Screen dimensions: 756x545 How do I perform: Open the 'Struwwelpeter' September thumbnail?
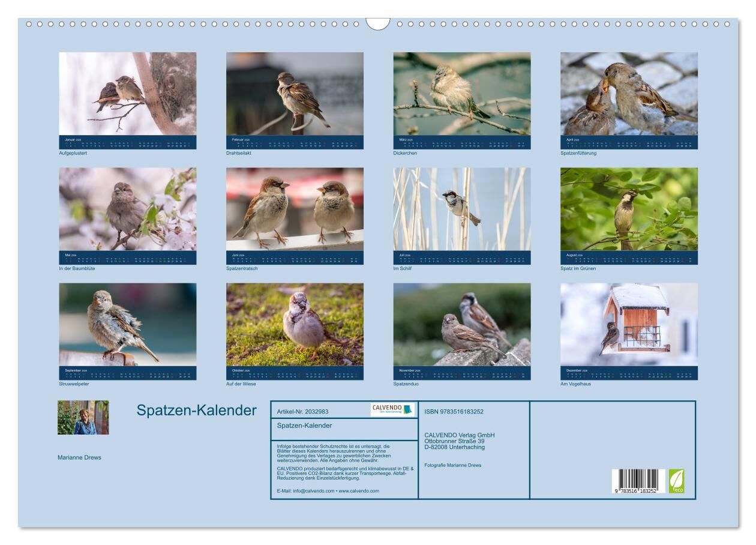coord(127,325)
